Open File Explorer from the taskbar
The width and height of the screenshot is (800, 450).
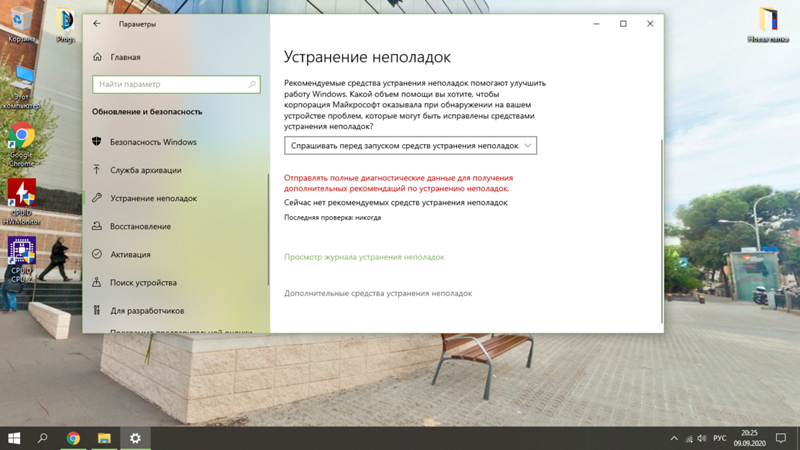click(x=104, y=438)
